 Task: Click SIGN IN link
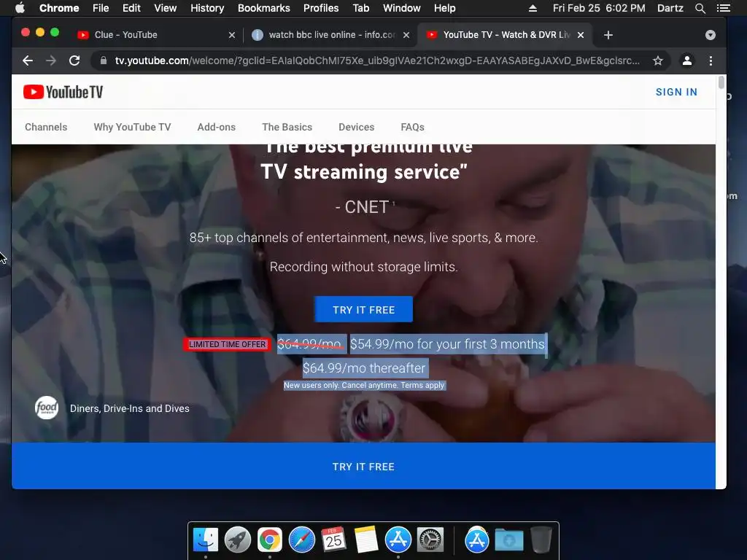pos(676,92)
